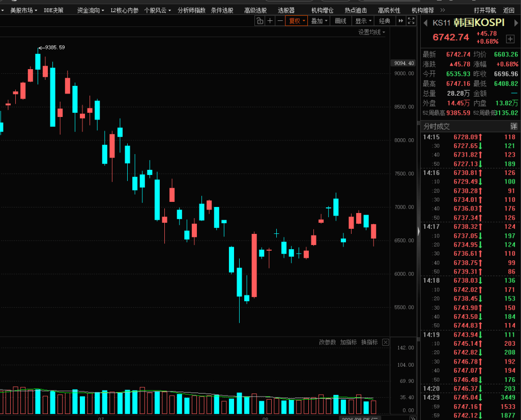Click 打开导航 button
The height and width of the screenshot is (420, 521).
485,10
